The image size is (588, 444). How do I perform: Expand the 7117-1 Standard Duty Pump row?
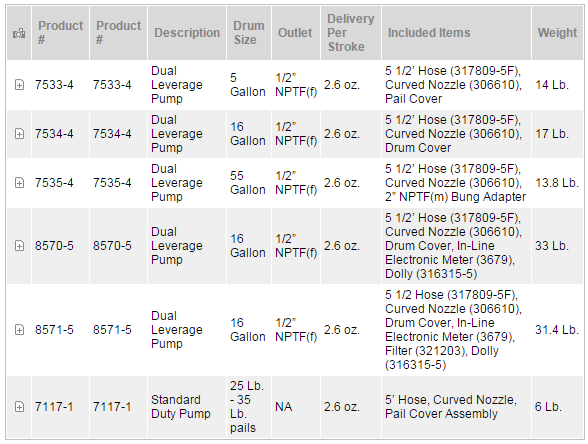click(x=19, y=406)
